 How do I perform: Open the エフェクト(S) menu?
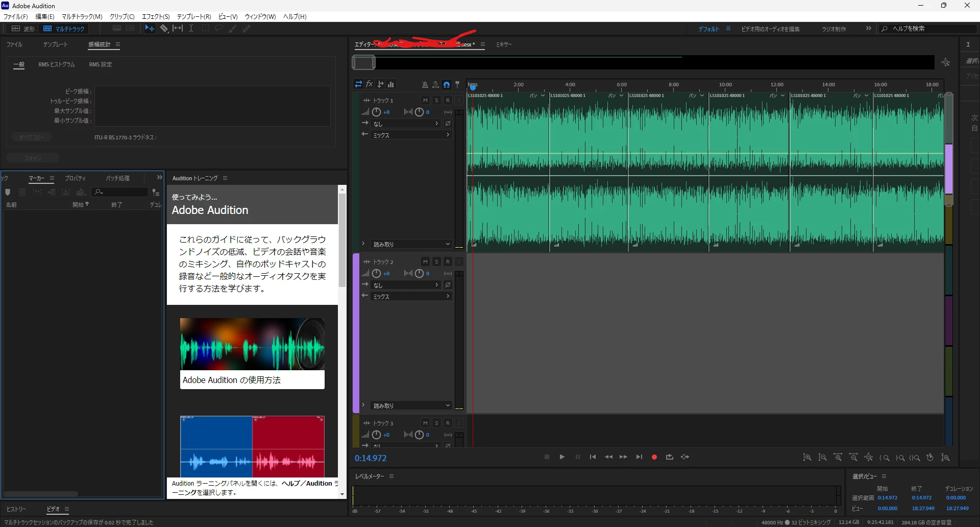(x=156, y=16)
